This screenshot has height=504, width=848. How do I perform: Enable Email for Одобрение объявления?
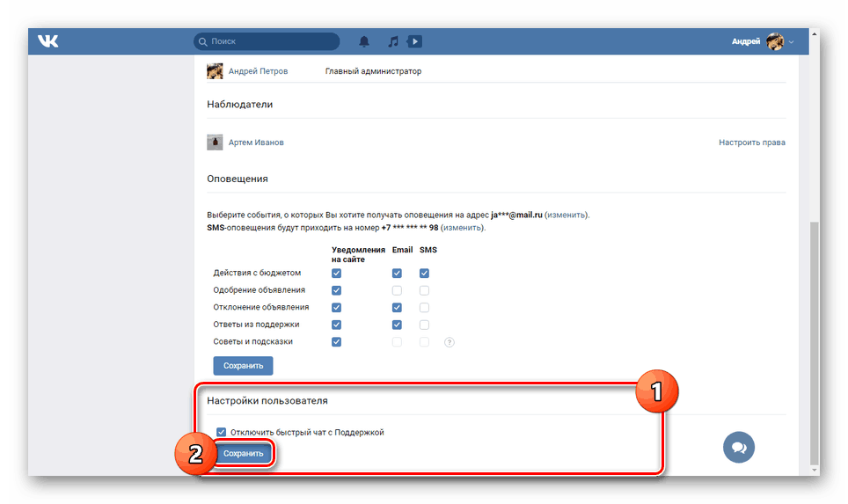(397, 290)
